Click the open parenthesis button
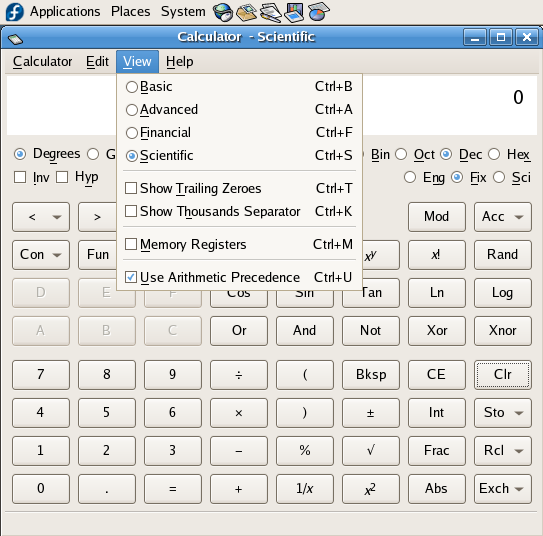Screen dimensions: 543x536 (x=305, y=375)
